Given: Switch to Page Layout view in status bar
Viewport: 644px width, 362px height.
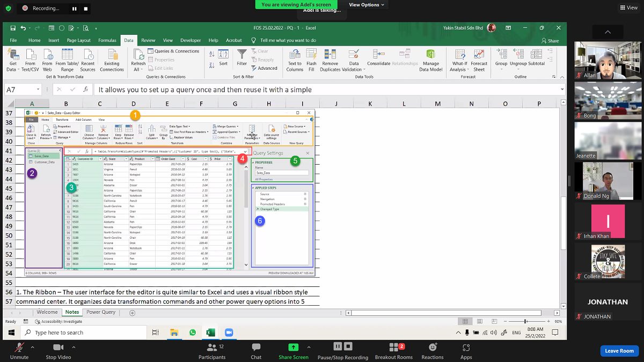Looking at the screenshot, I should 479,321.
